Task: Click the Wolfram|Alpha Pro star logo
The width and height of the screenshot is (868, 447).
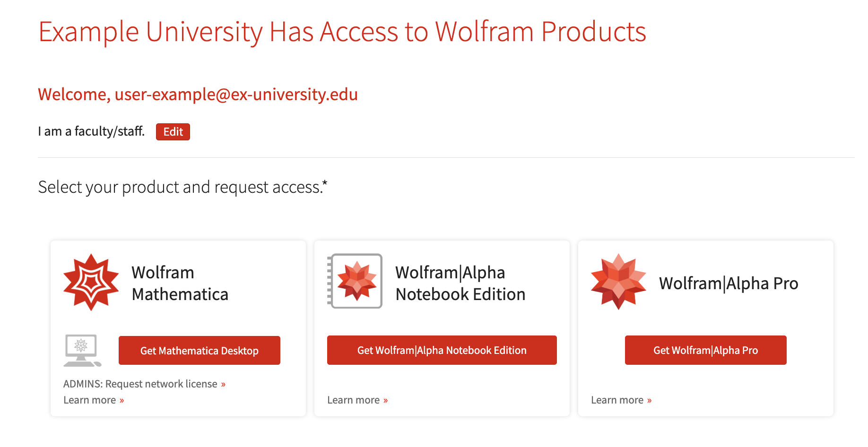Action: (618, 282)
